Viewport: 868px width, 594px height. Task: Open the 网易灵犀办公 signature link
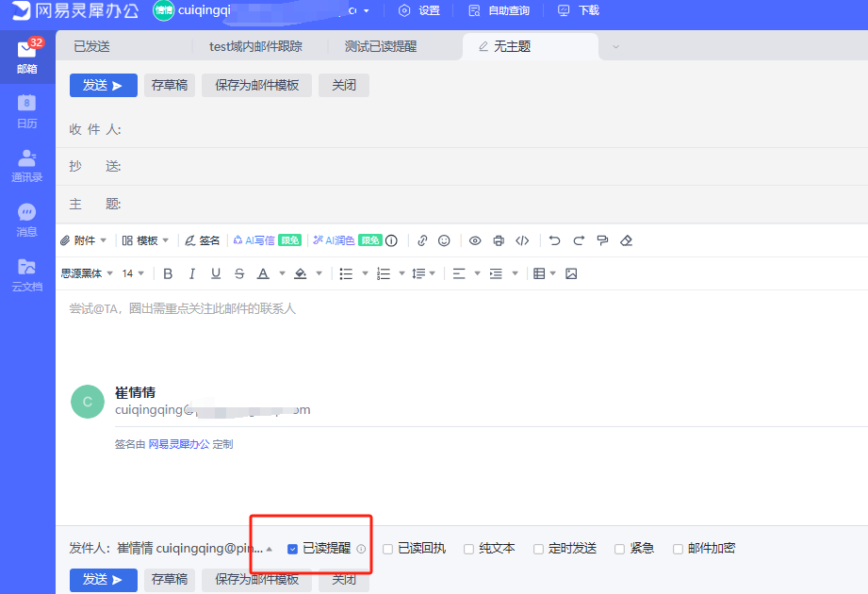[179, 444]
